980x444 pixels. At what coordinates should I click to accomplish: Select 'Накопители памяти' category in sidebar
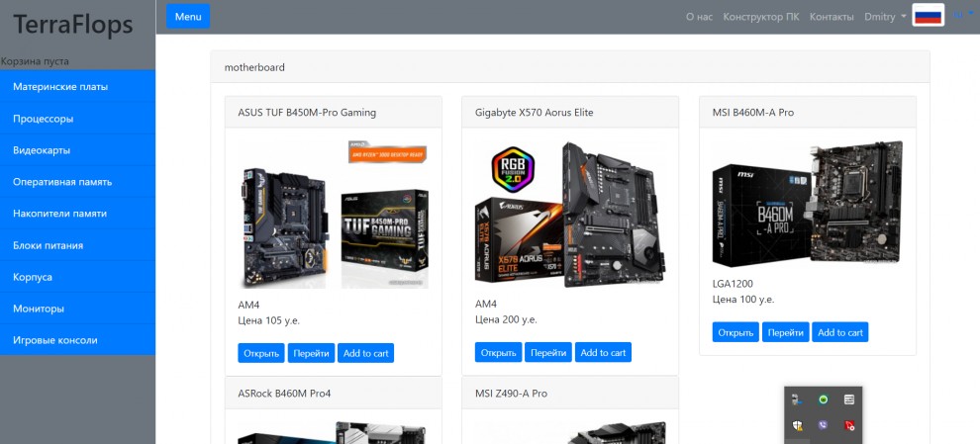coord(77,213)
